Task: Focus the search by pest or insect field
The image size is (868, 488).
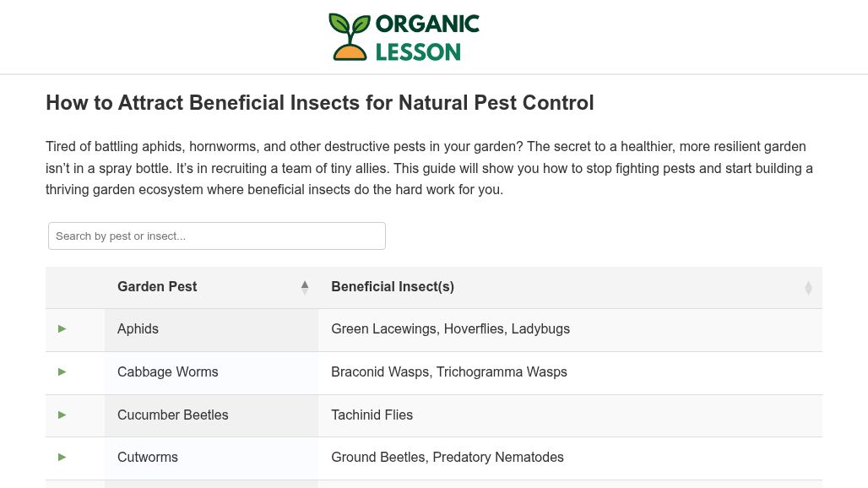Action: click(x=217, y=236)
